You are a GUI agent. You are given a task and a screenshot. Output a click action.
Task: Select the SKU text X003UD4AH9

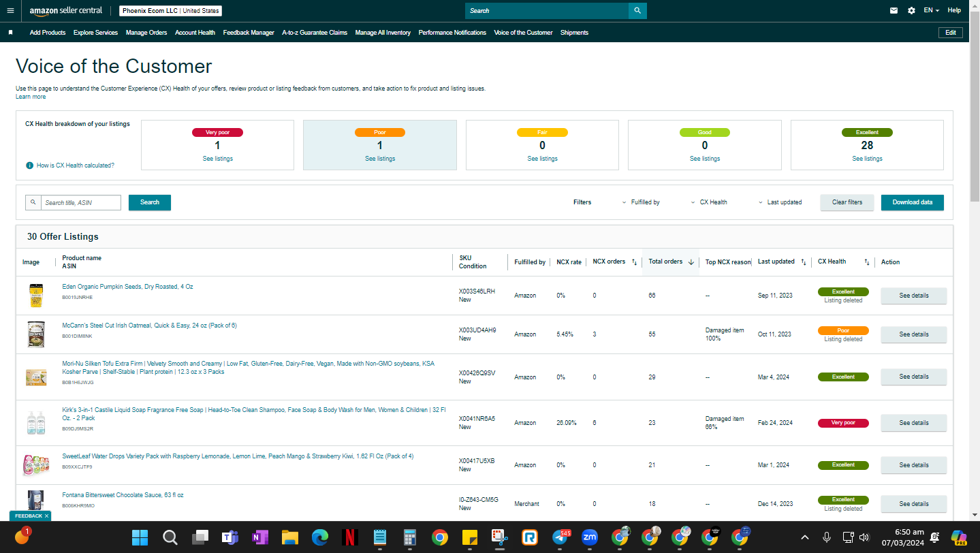[477, 330]
